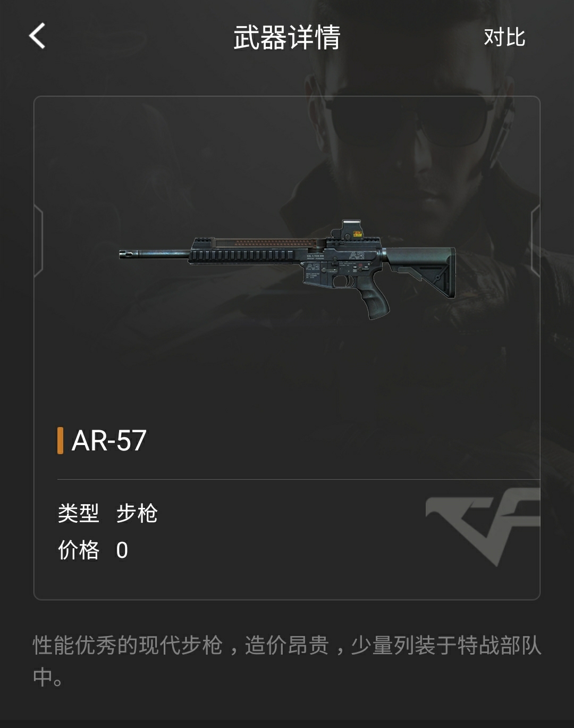Image resolution: width=574 pixels, height=728 pixels.
Task: Tap the orange marker beside AR-57
Action: pos(60,440)
